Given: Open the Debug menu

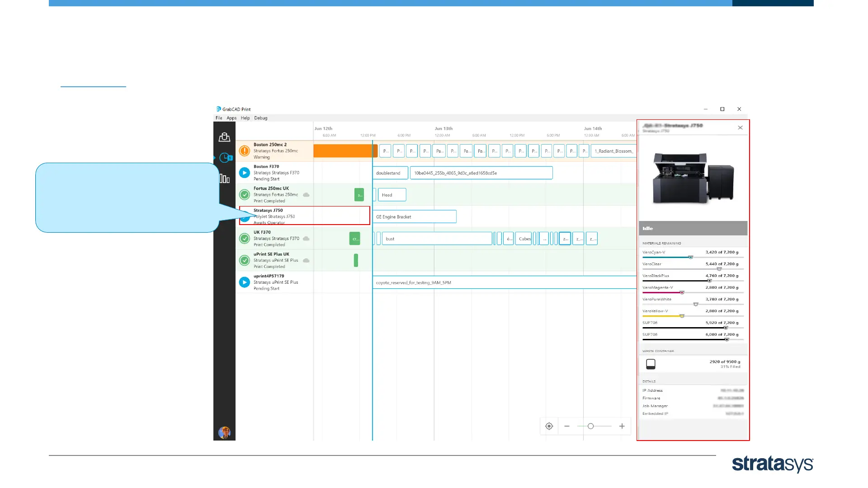Looking at the screenshot, I should tap(261, 118).
